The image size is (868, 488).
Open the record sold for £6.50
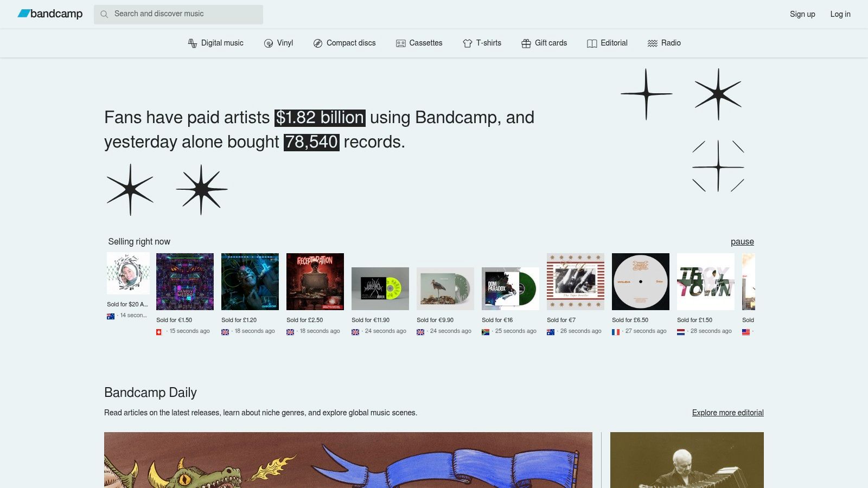[641, 281]
